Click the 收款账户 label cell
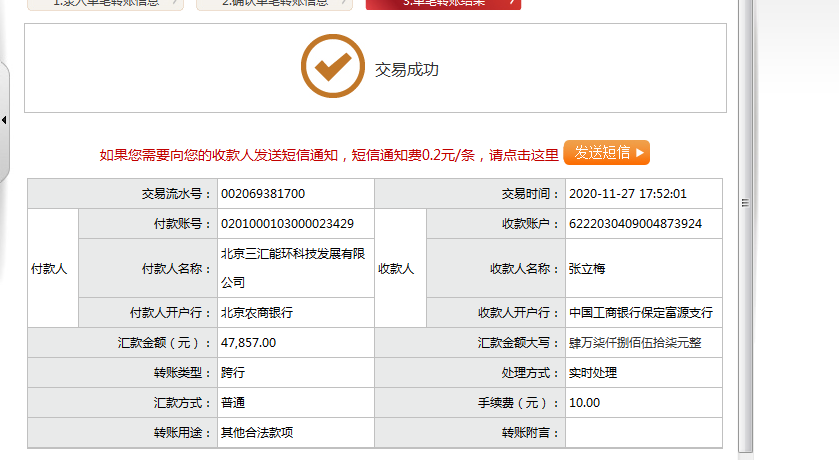Viewport: 839px width, 460px height. coord(496,224)
